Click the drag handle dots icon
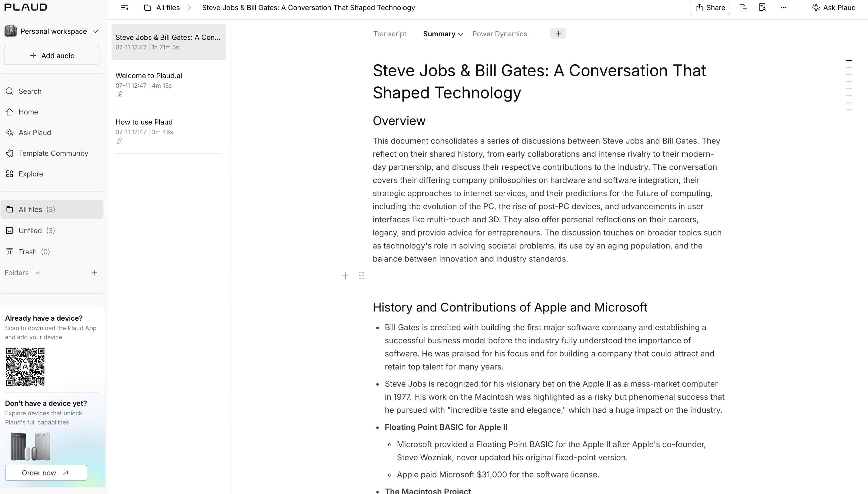Image resolution: width=868 pixels, height=494 pixels. coord(361,275)
